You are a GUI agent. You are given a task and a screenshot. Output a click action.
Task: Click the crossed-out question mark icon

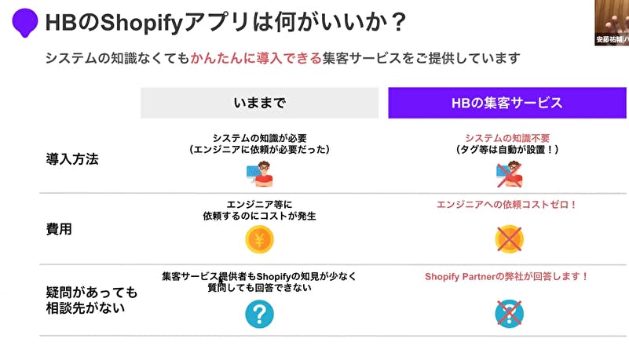point(509,314)
